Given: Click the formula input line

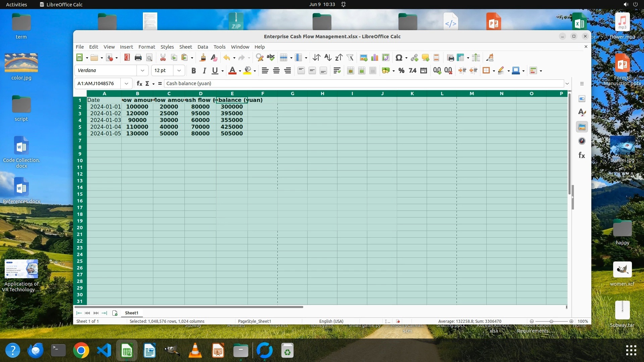Looking at the screenshot, I should (x=362, y=83).
